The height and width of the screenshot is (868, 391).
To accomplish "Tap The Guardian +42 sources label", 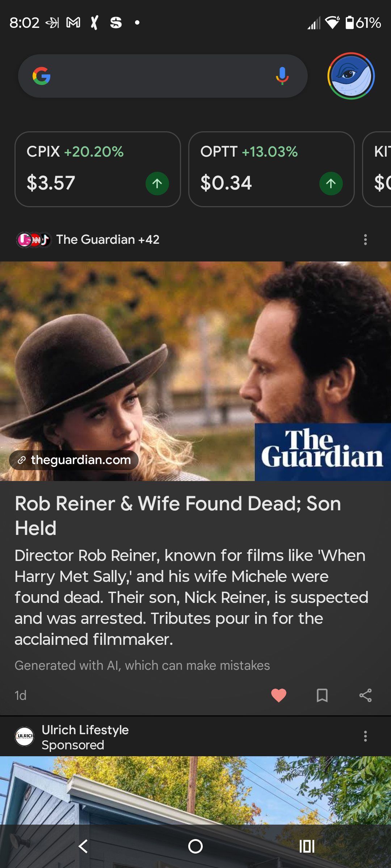I will tap(108, 239).
